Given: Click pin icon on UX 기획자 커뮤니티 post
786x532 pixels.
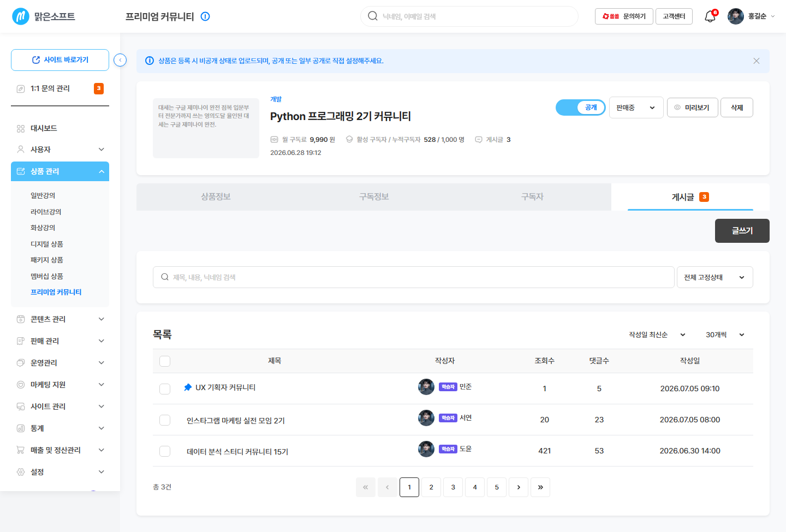Looking at the screenshot, I should pos(188,387).
